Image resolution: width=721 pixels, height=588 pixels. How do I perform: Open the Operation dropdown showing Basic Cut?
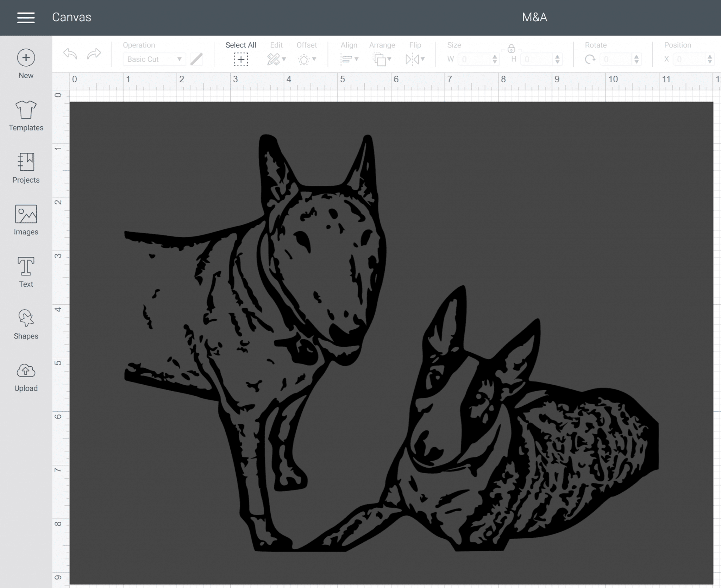click(154, 59)
